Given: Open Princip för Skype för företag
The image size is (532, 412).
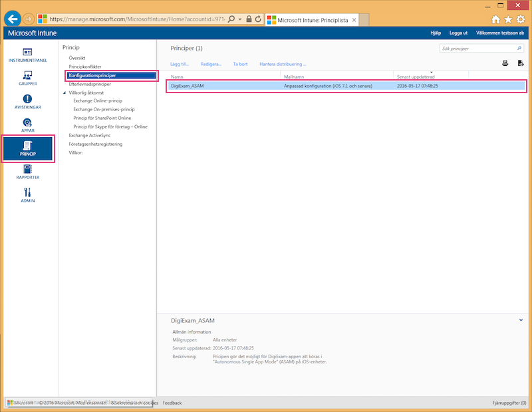Looking at the screenshot, I should [x=110, y=126].
